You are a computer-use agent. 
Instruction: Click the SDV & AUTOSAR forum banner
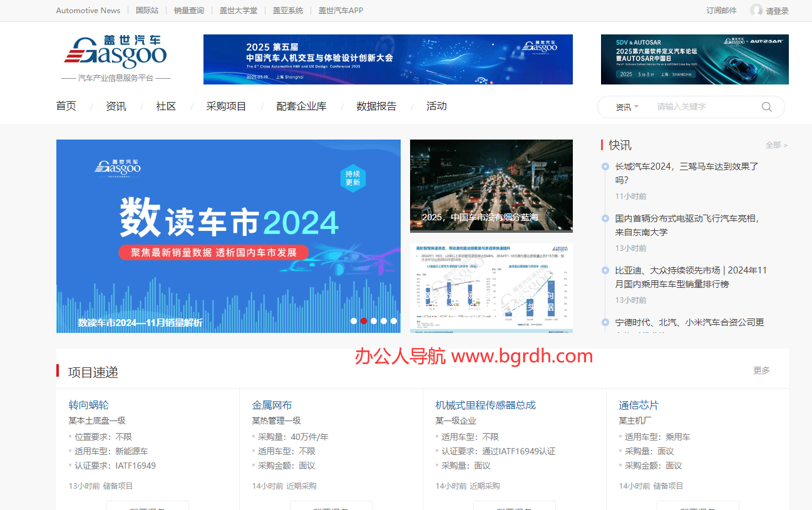click(694, 59)
